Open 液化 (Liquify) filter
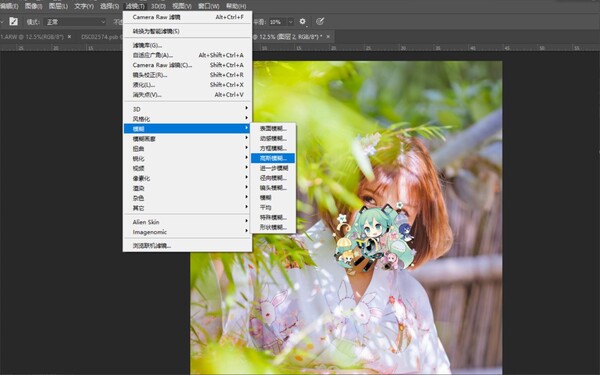 tap(188, 85)
